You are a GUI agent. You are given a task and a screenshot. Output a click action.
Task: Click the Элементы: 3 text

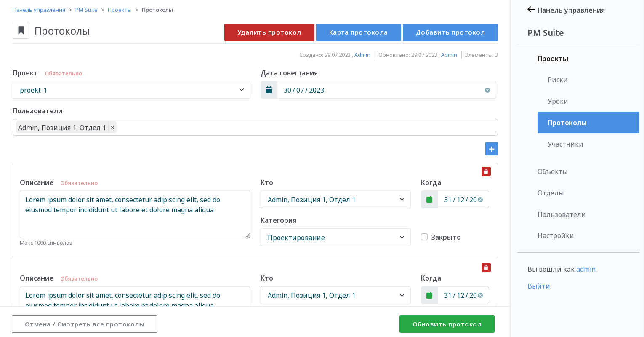pyautogui.click(x=482, y=55)
